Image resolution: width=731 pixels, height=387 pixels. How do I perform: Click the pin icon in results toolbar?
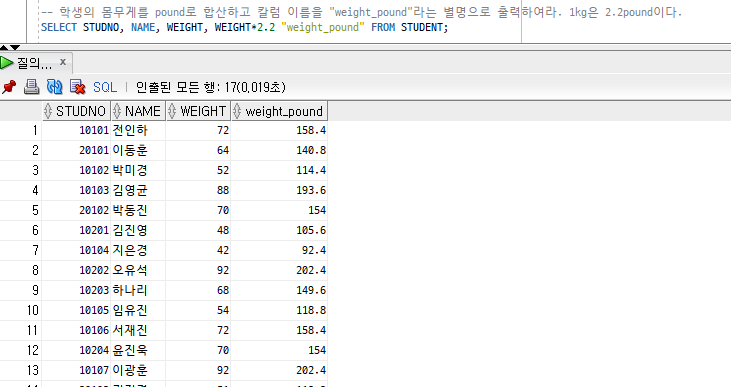point(9,87)
